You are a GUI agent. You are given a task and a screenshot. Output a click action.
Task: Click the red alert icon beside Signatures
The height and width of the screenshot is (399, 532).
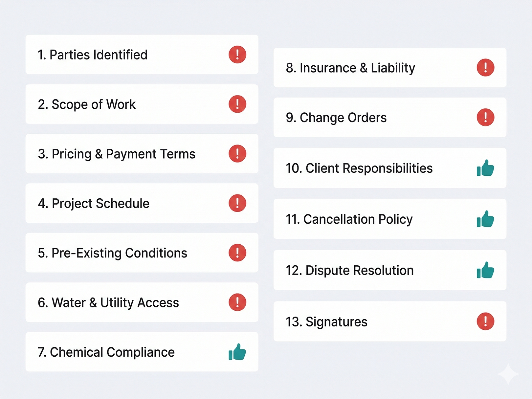click(485, 321)
